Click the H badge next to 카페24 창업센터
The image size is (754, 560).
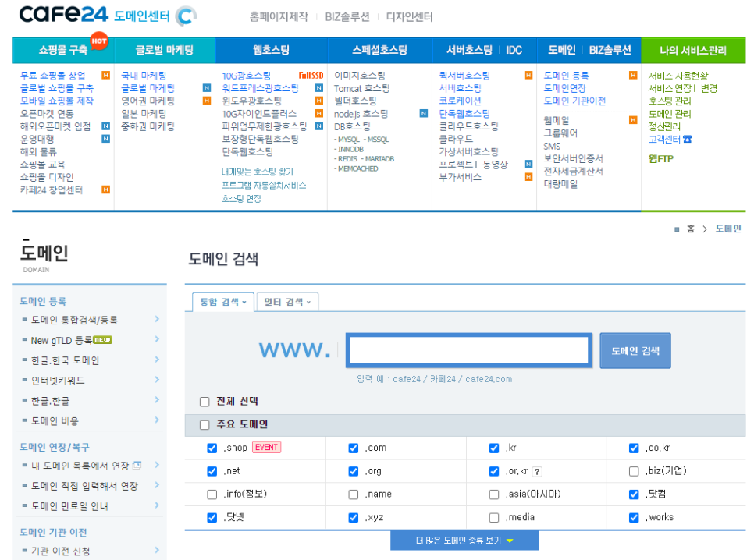106,190
